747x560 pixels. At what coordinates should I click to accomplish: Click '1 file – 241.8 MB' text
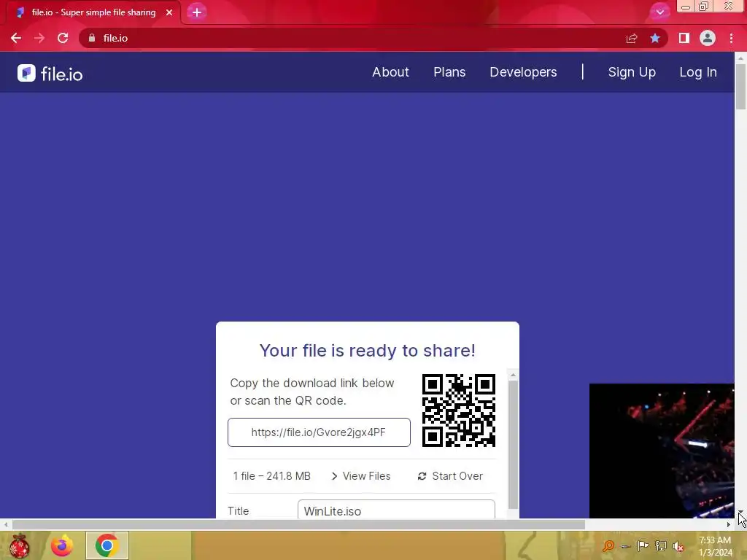tap(271, 476)
